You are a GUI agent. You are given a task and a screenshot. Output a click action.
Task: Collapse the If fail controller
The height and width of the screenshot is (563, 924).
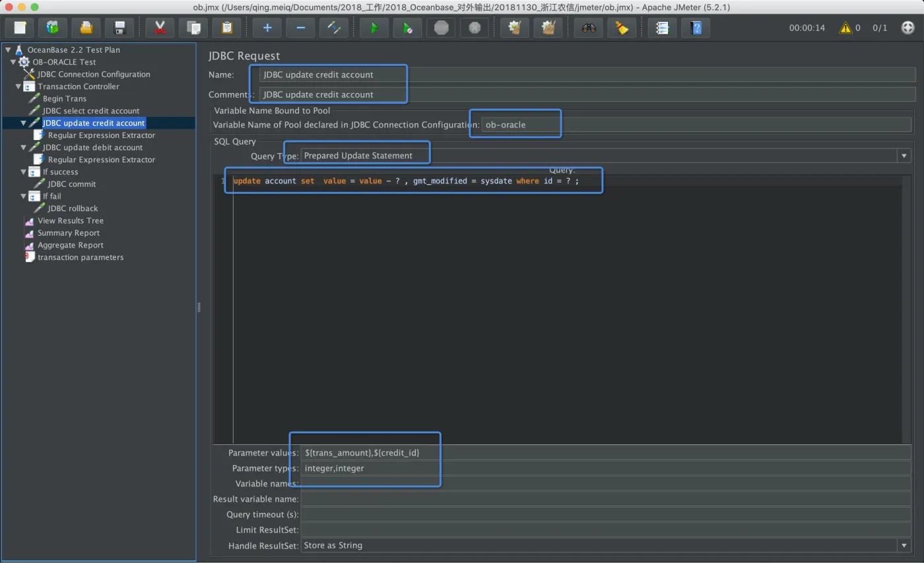point(23,196)
